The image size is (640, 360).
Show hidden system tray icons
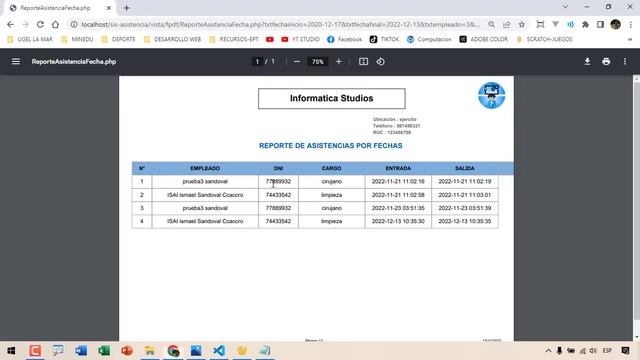pyautogui.click(x=548, y=351)
